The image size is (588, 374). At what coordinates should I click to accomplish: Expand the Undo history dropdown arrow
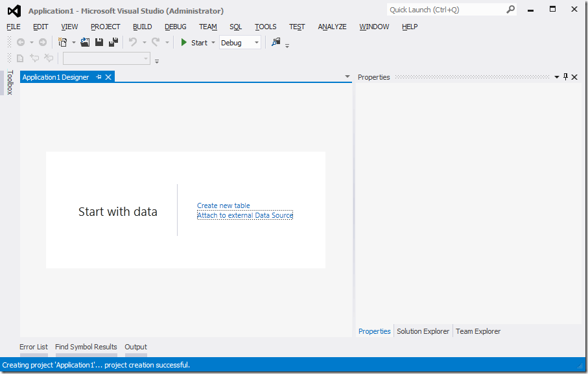144,42
